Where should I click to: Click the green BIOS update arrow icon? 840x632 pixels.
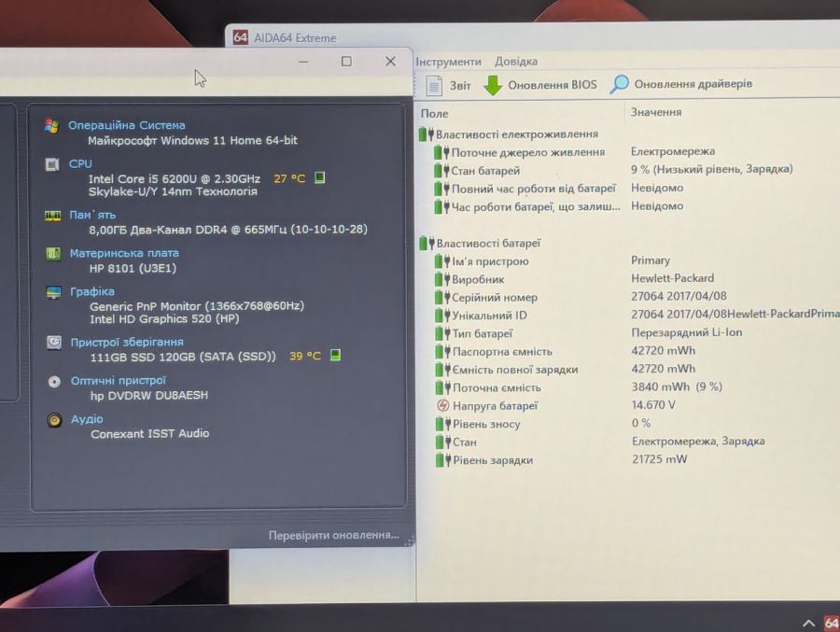pos(492,85)
